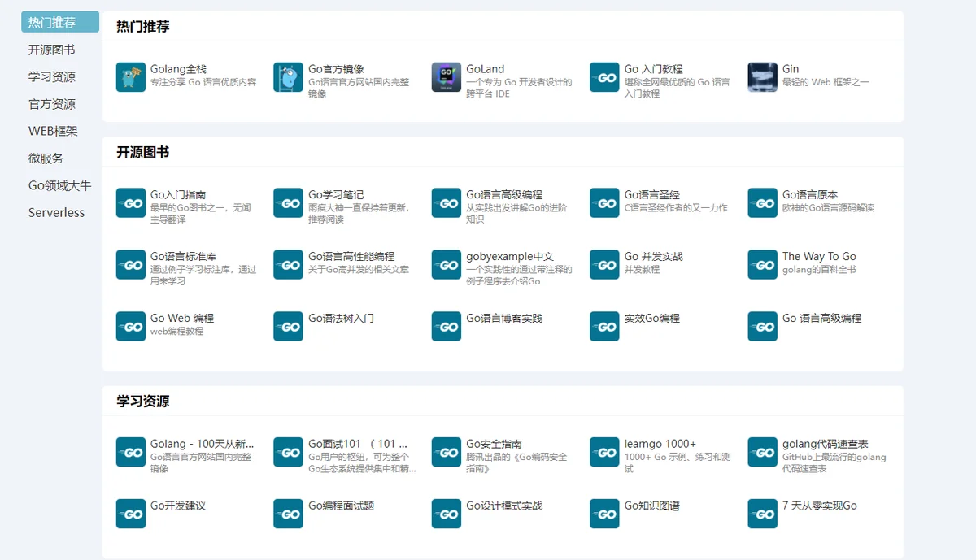This screenshot has width=976, height=560.
Task: Open the Go语法树入门 title link
Action: pyautogui.click(x=341, y=319)
